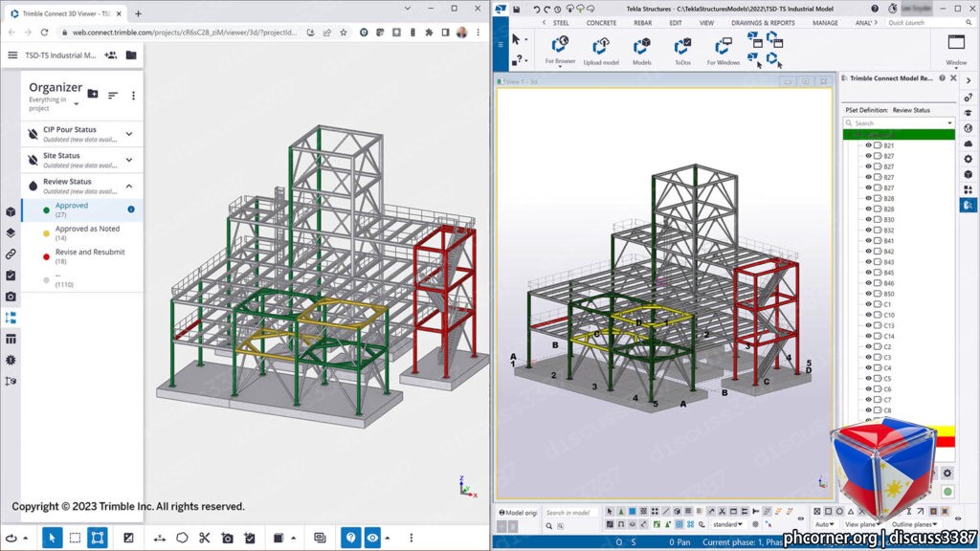Image resolution: width=980 pixels, height=551 pixels.
Task: Select the Organizer tree icon in sidebar
Action: 11,318
